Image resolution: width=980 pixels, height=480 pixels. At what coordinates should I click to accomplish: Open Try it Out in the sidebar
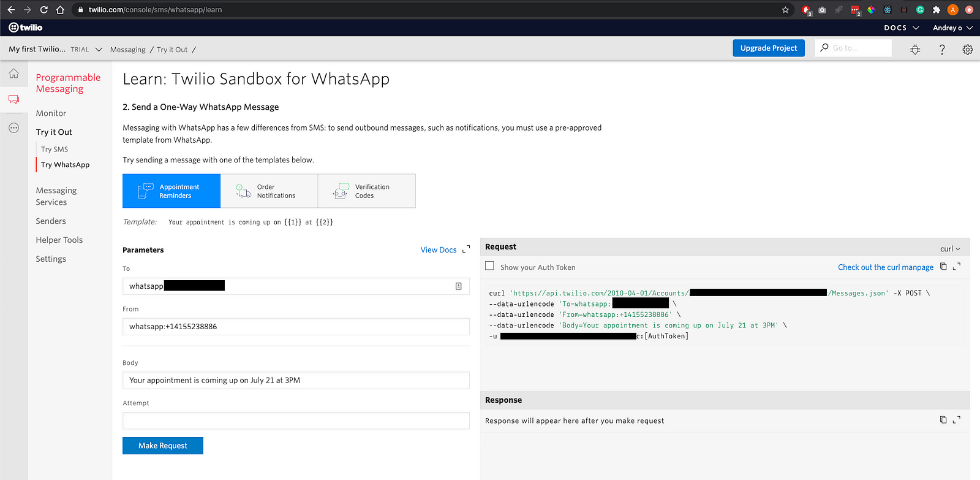(x=54, y=132)
